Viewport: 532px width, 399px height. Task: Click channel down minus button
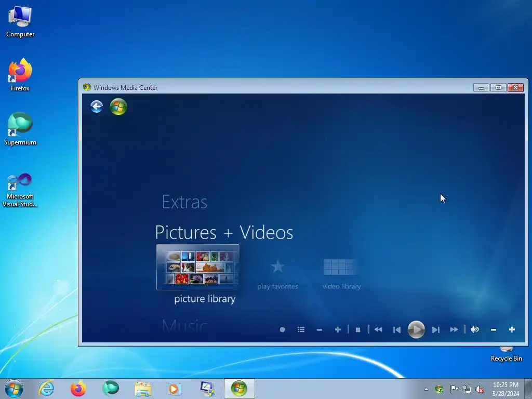[x=320, y=329]
